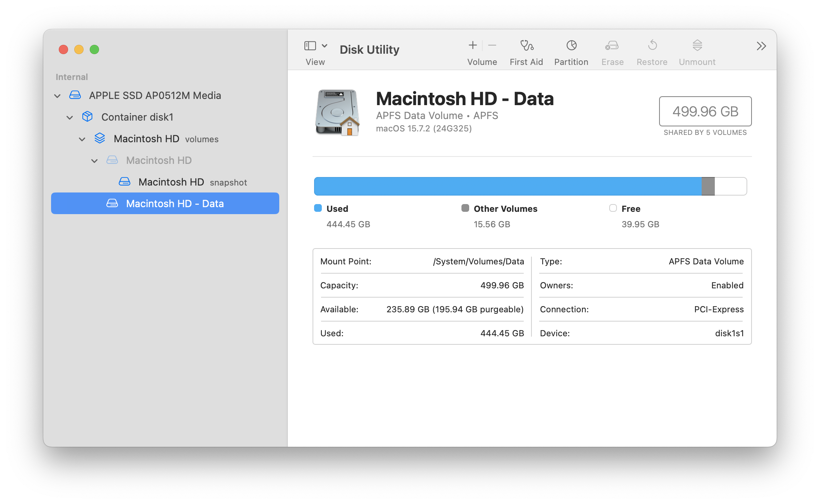The image size is (820, 504).
Task: Click the Restore arrow icon
Action: click(652, 46)
